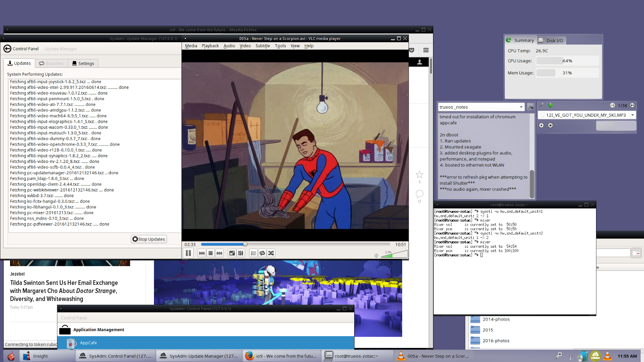Pause the video in VLC

[188, 253]
